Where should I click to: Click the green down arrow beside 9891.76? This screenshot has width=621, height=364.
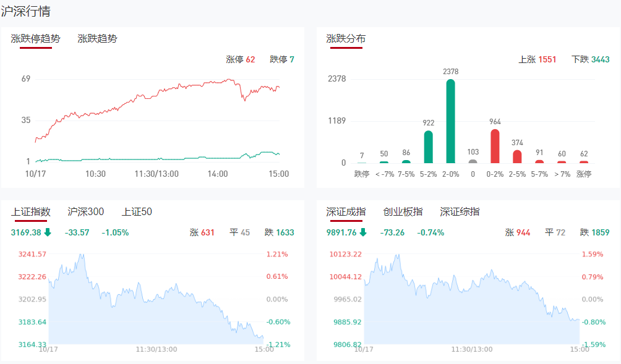pyautogui.click(x=363, y=232)
